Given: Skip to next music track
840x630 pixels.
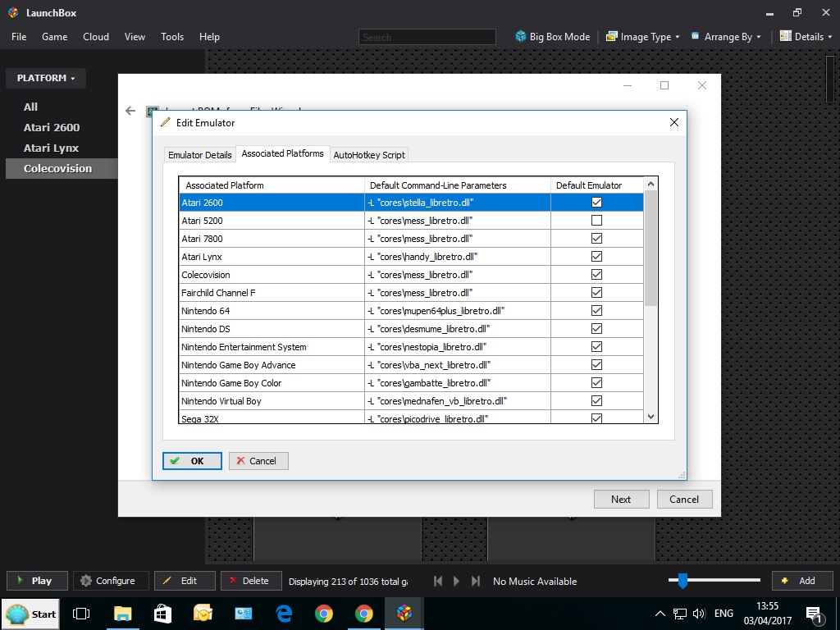Looking at the screenshot, I should click(475, 582).
